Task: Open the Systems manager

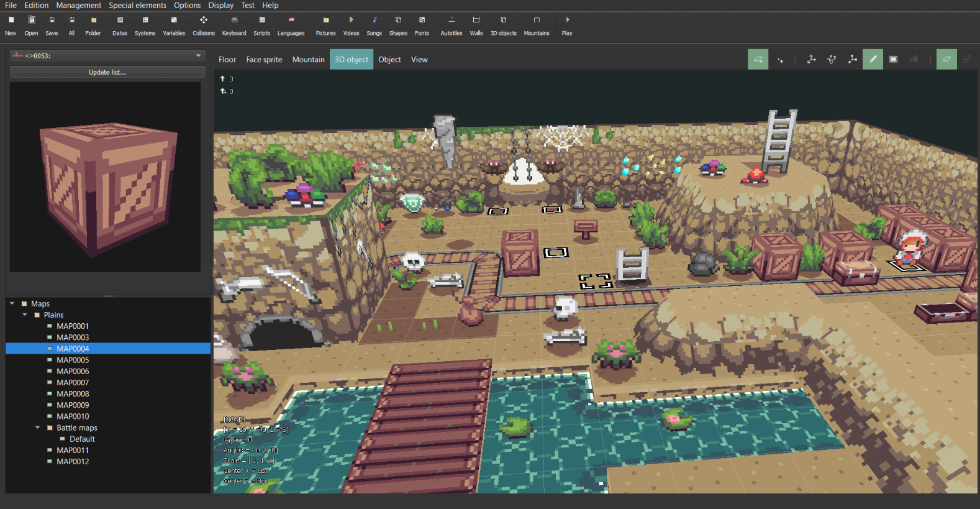Action: [x=145, y=25]
